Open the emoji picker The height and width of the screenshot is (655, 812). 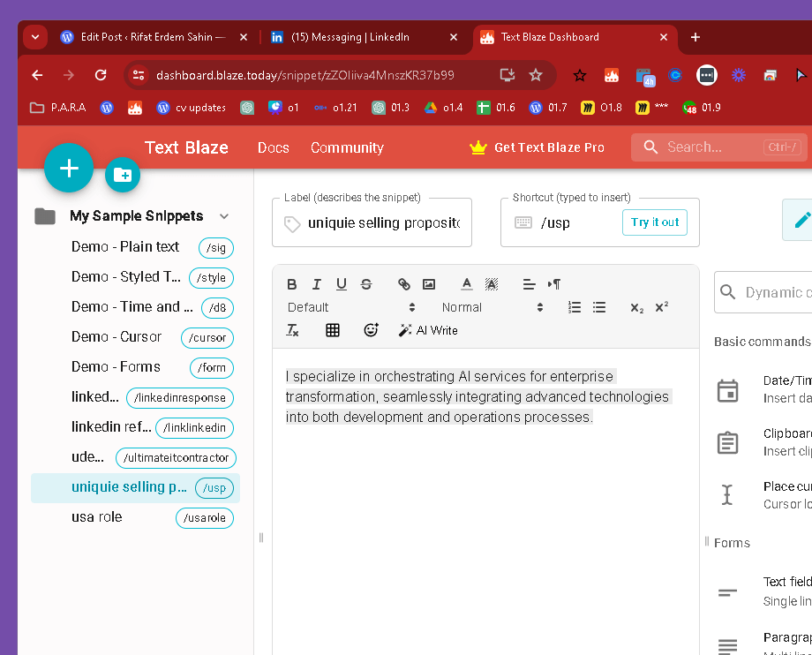coord(371,330)
